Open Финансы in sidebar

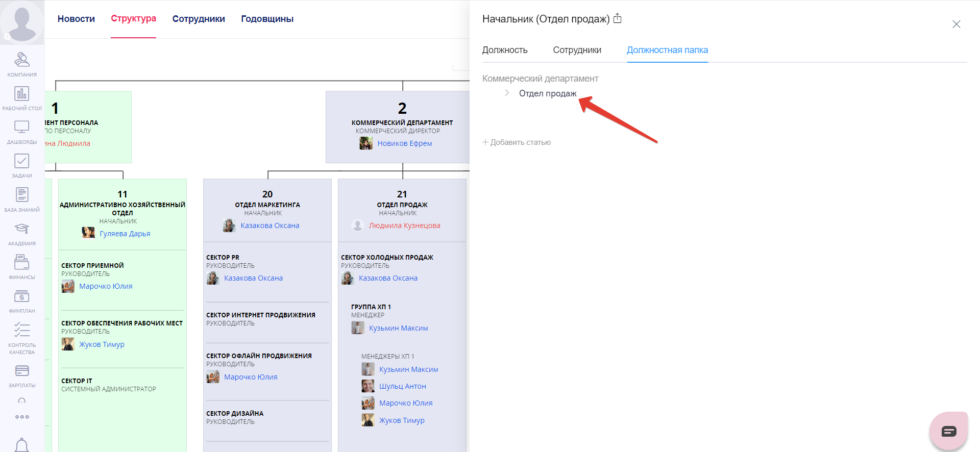point(22,267)
